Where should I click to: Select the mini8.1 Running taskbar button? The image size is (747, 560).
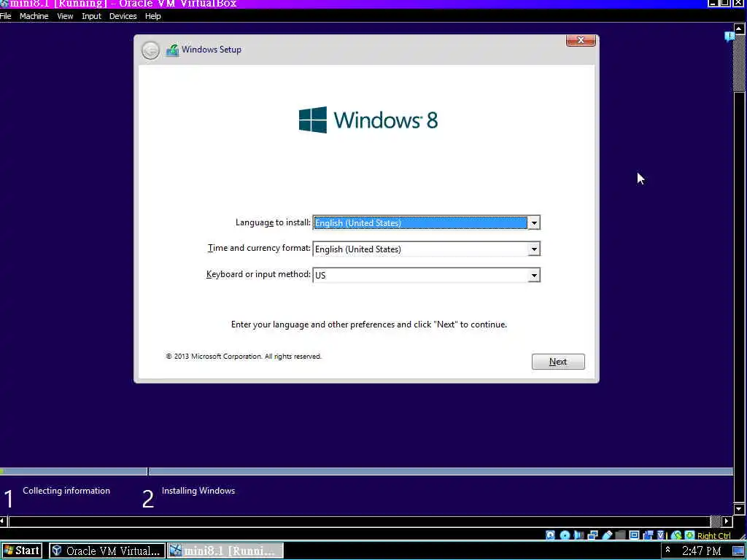[x=225, y=551]
